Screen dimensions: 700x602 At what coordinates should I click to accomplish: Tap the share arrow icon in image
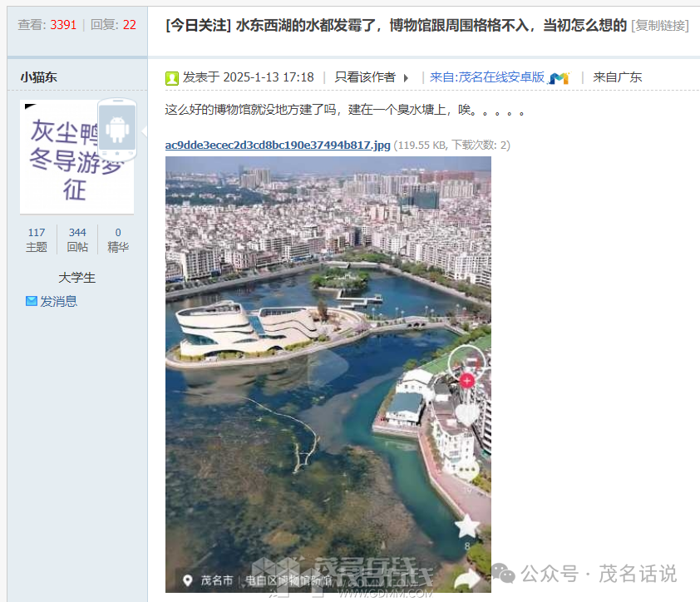pos(469,578)
